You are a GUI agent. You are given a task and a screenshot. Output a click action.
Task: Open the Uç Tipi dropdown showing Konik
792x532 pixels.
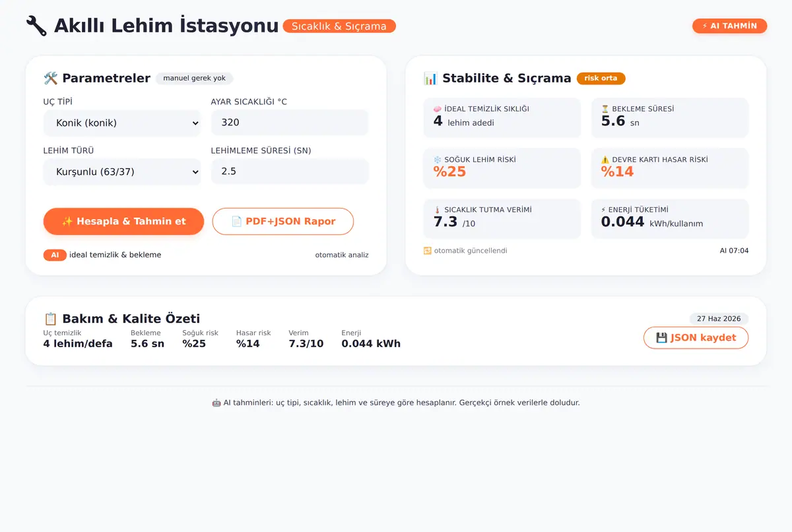[x=122, y=123]
